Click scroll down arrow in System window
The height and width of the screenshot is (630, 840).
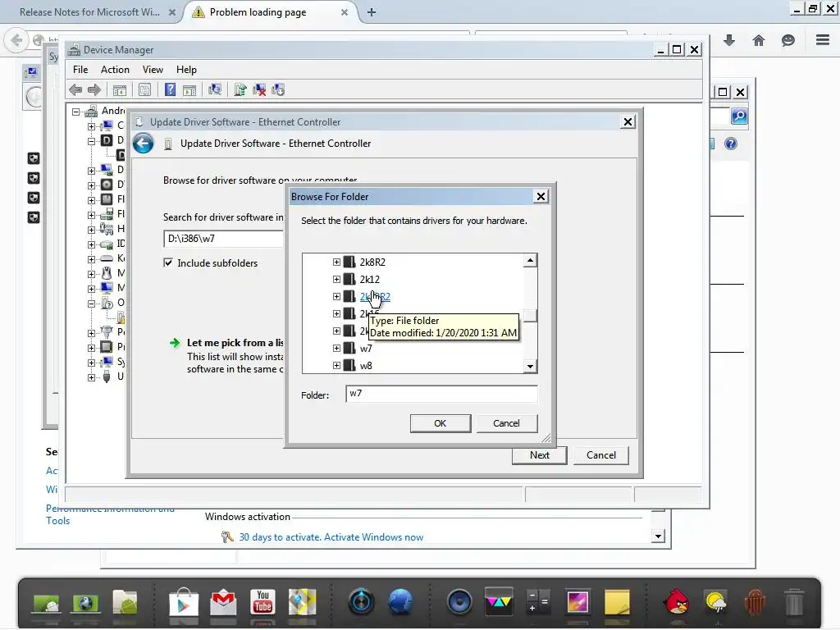pyautogui.click(x=659, y=536)
